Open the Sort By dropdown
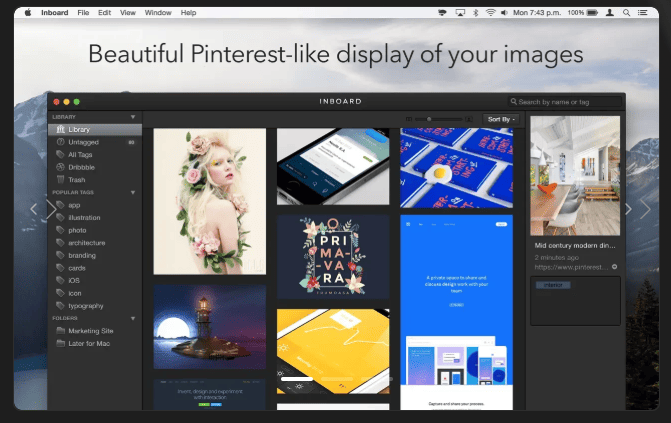671x423 pixels. (501, 119)
